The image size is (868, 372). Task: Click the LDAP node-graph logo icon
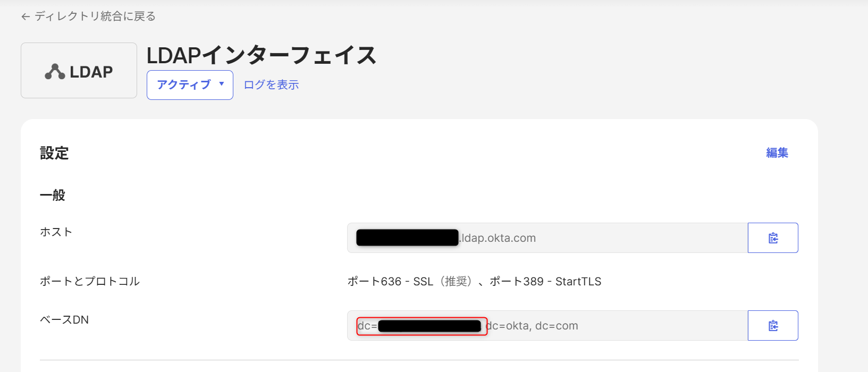coord(55,72)
